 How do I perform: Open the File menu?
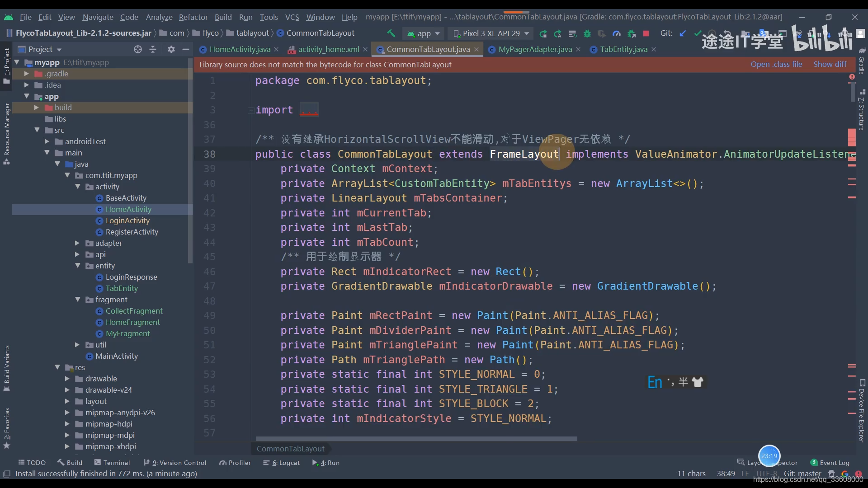tap(26, 17)
